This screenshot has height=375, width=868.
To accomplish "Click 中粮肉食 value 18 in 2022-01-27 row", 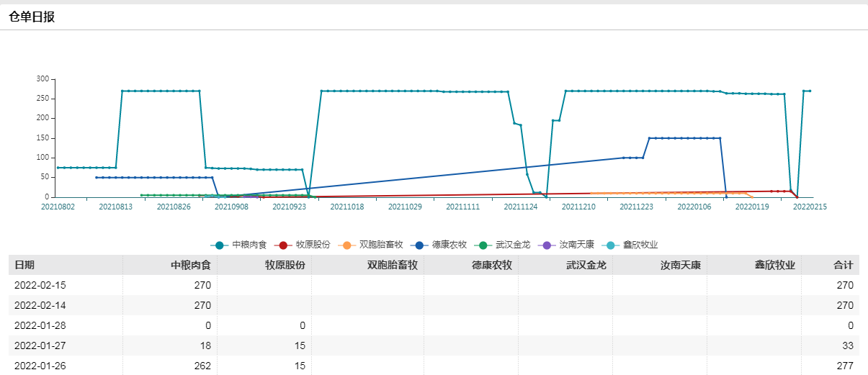I will click(205, 345).
